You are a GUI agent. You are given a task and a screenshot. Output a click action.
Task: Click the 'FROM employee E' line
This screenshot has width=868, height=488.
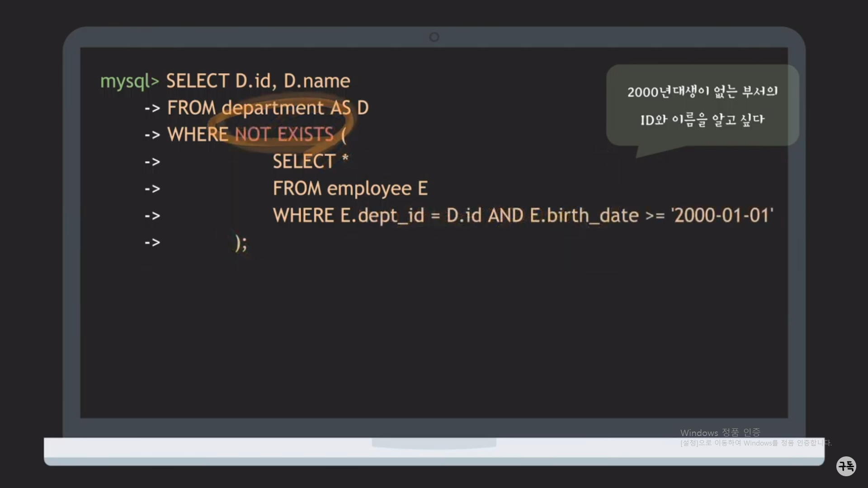(350, 188)
